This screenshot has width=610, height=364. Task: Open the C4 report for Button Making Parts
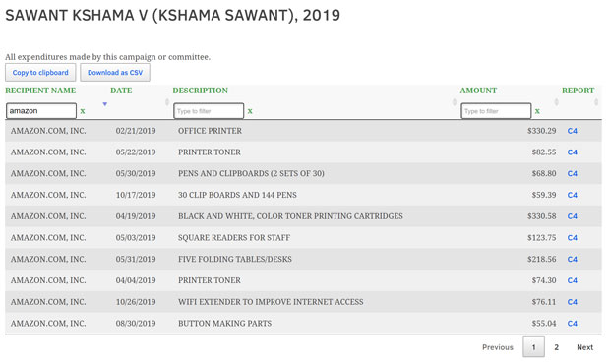(573, 324)
